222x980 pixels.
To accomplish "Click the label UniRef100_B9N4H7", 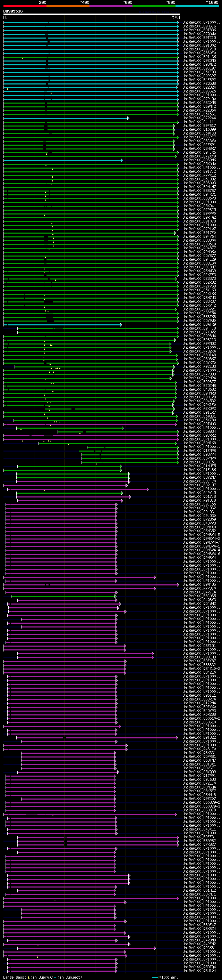I will point(199,187).
